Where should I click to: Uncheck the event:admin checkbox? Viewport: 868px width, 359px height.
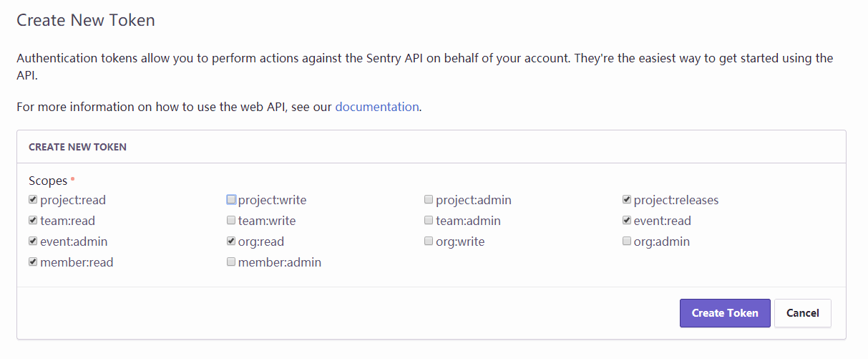33,241
